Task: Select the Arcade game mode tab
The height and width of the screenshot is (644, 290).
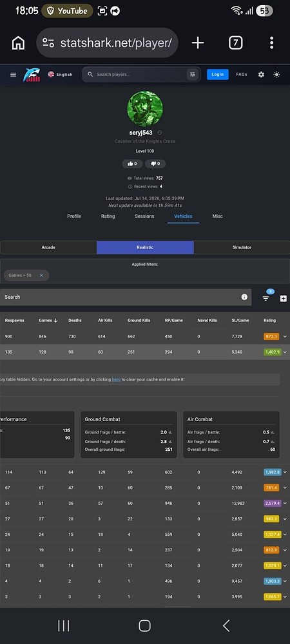Action: 48,247
